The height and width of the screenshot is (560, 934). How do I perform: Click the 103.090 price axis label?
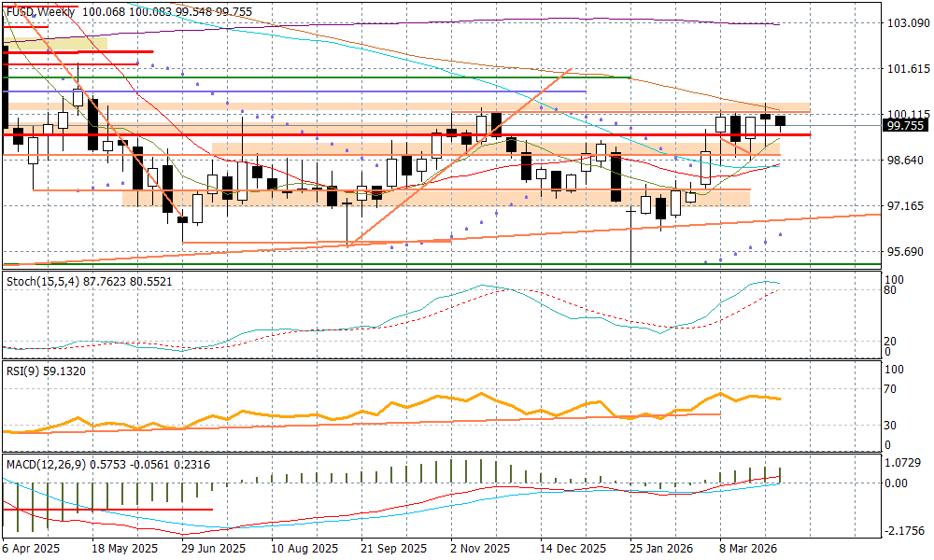click(x=906, y=22)
